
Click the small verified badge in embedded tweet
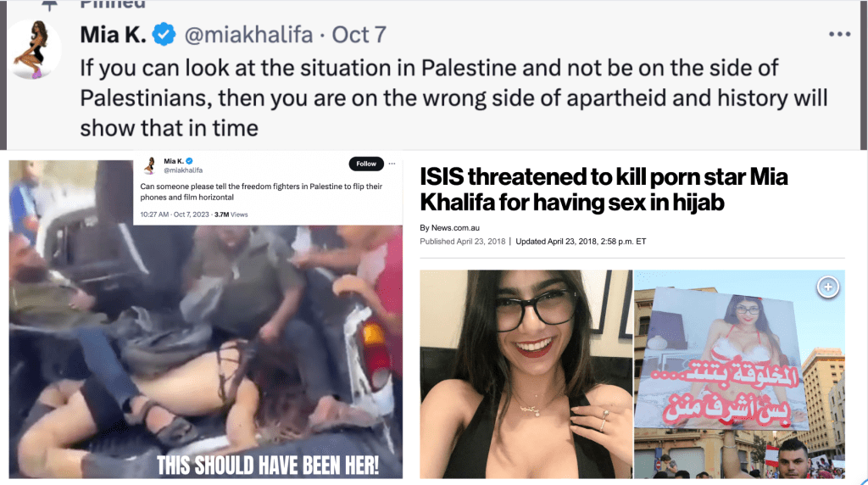[189, 161]
